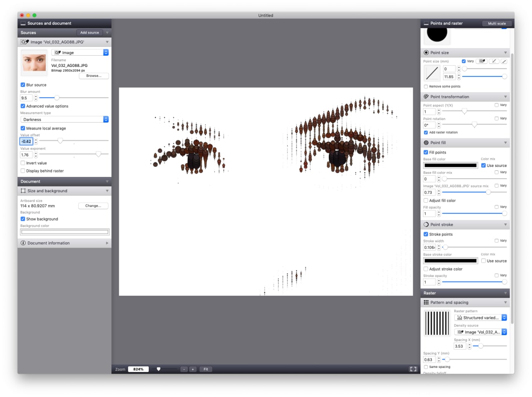Screen dimensions: 532x397
Task: Enable Vary for Point aspect
Action: (x=497, y=105)
